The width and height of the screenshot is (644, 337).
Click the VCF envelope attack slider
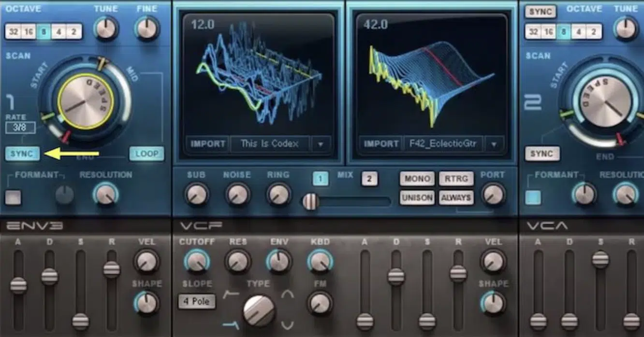coord(365,322)
